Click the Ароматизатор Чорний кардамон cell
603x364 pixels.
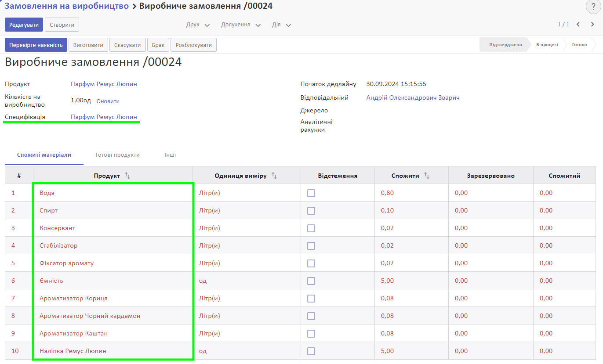[113, 316]
